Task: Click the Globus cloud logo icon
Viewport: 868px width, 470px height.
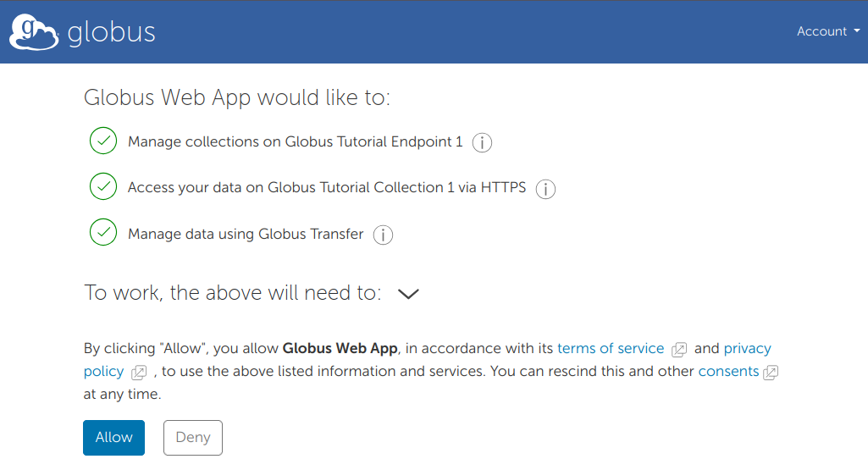Action: pos(34,32)
